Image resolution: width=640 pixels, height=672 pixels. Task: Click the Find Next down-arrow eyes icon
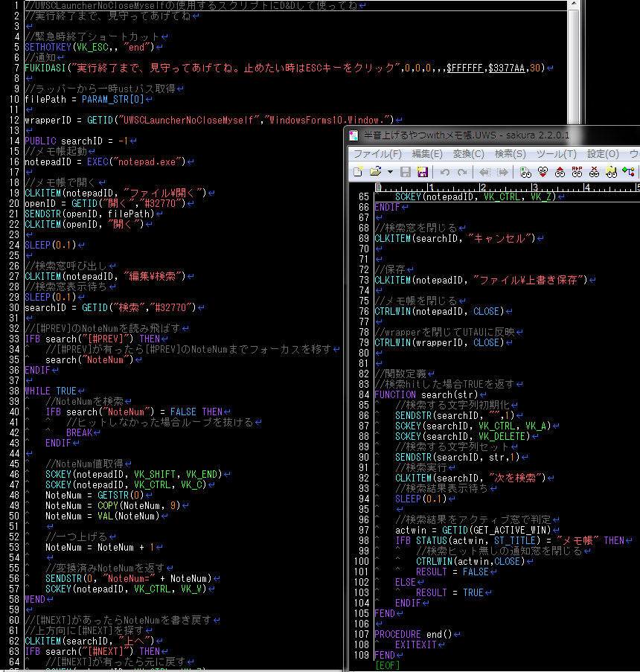543,173
